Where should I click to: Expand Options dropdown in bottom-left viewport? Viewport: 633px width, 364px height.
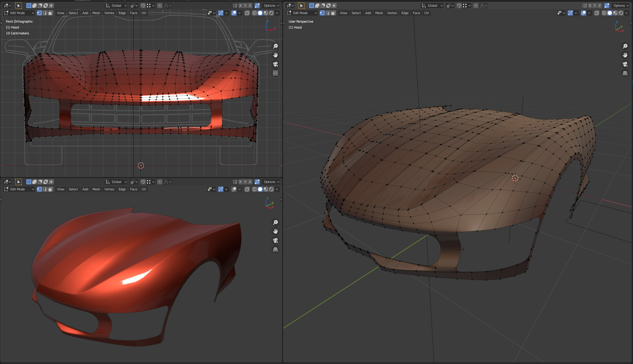(x=271, y=182)
